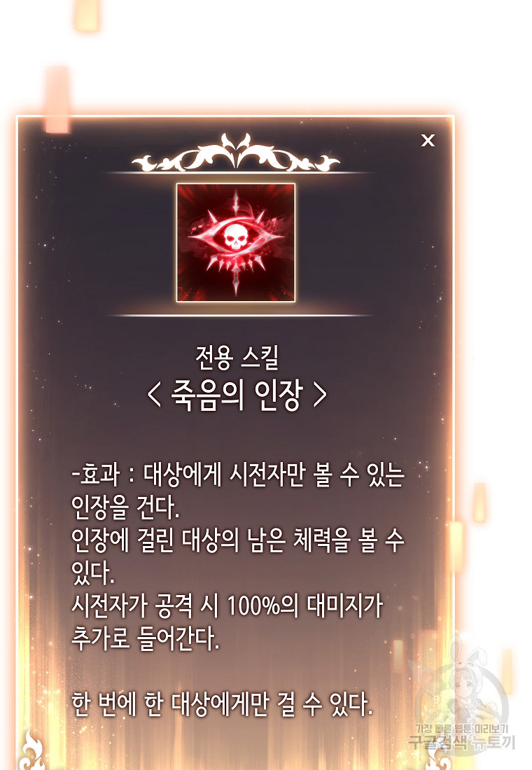Click the right angle bracket beside 죽음의 인장

(321, 395)
